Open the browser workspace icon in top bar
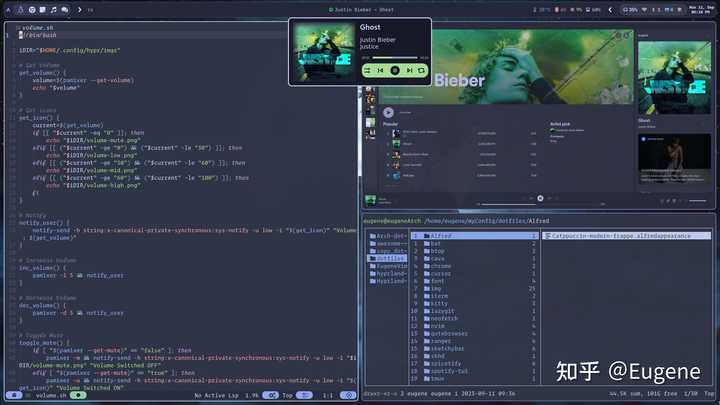This screenshot has height=405, width=720. [32, 9]
